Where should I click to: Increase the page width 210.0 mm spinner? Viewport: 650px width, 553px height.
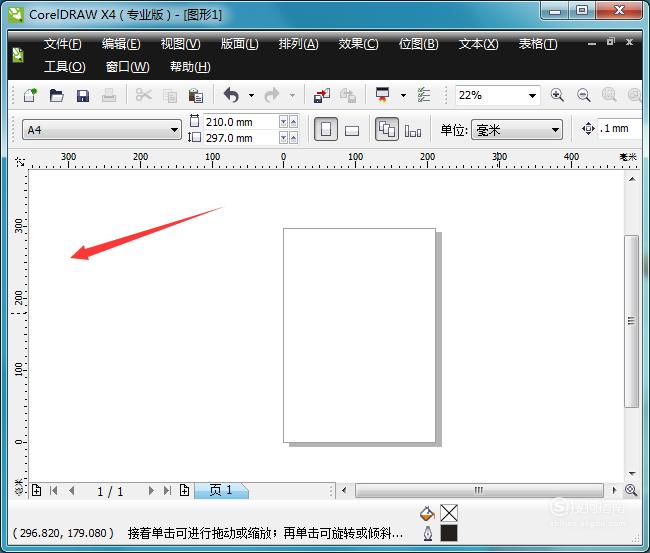click(293, 122)
